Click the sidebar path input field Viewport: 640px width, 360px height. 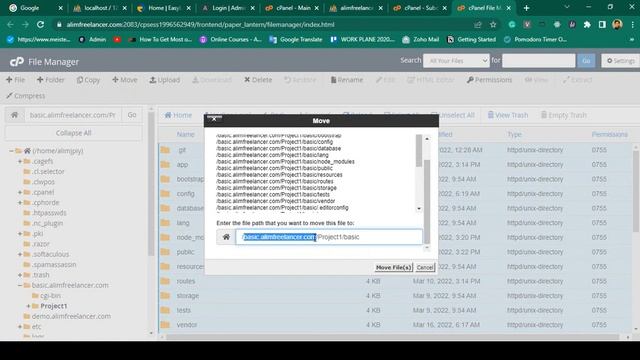73,115
